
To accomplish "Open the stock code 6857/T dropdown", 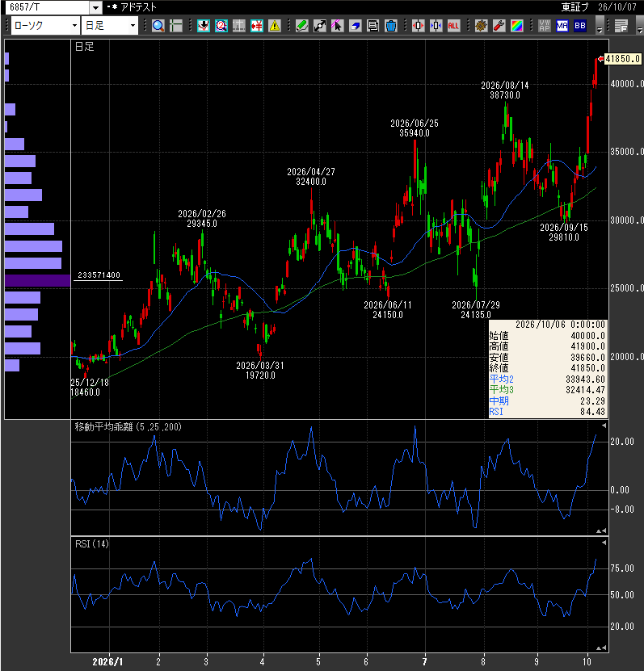I will 95,7.
